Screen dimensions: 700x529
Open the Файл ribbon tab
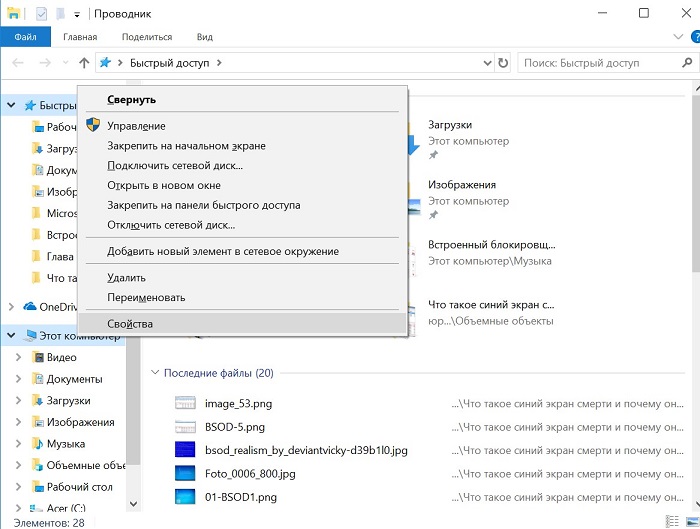click(x=25, y=37)
